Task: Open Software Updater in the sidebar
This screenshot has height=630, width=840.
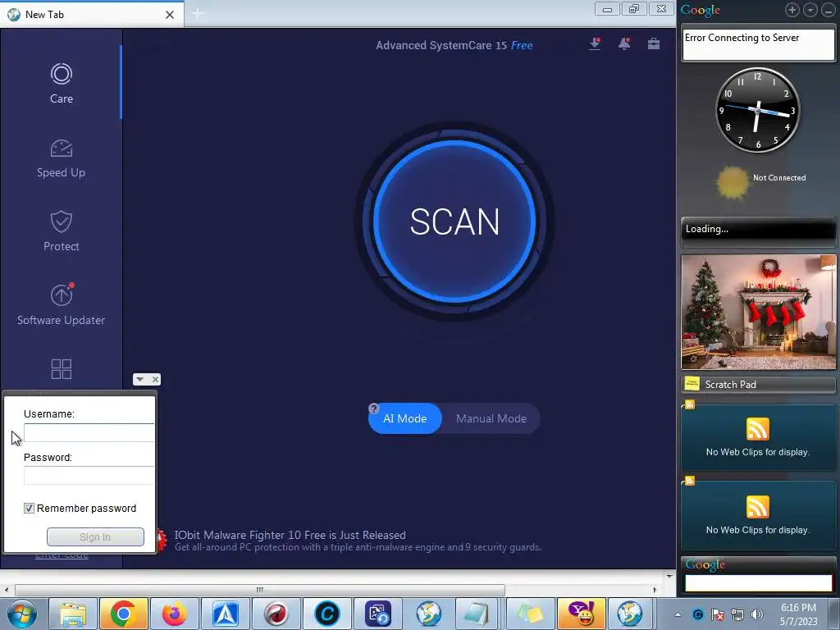Action: point(61,304)
